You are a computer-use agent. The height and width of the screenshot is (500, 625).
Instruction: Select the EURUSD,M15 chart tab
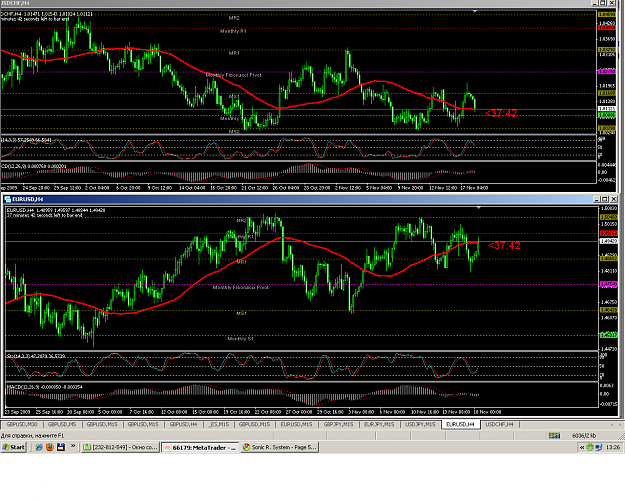296,425
